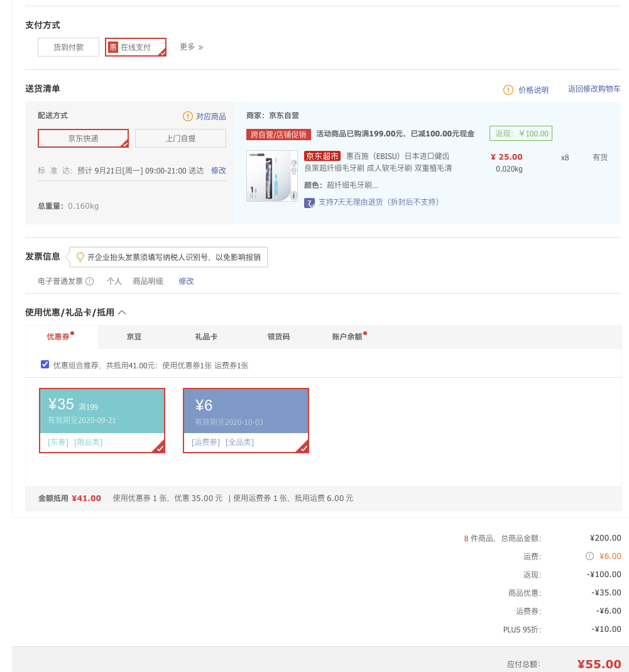The image size is (629, 672).
Task: Switch to 领货码 tab
Action: point(278,337)
